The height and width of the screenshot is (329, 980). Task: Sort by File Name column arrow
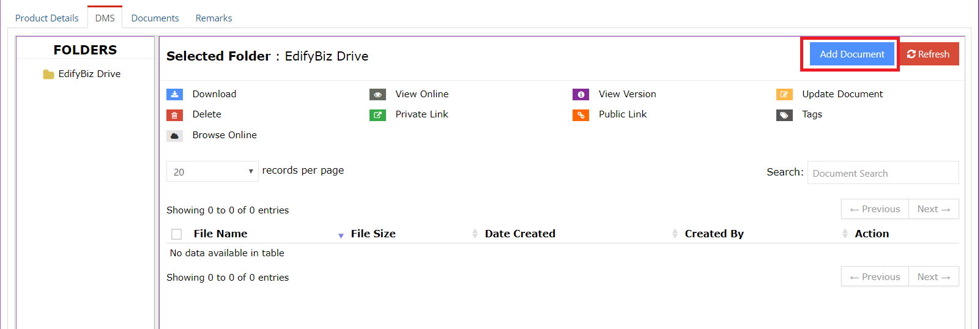click(x=341, y=235)
